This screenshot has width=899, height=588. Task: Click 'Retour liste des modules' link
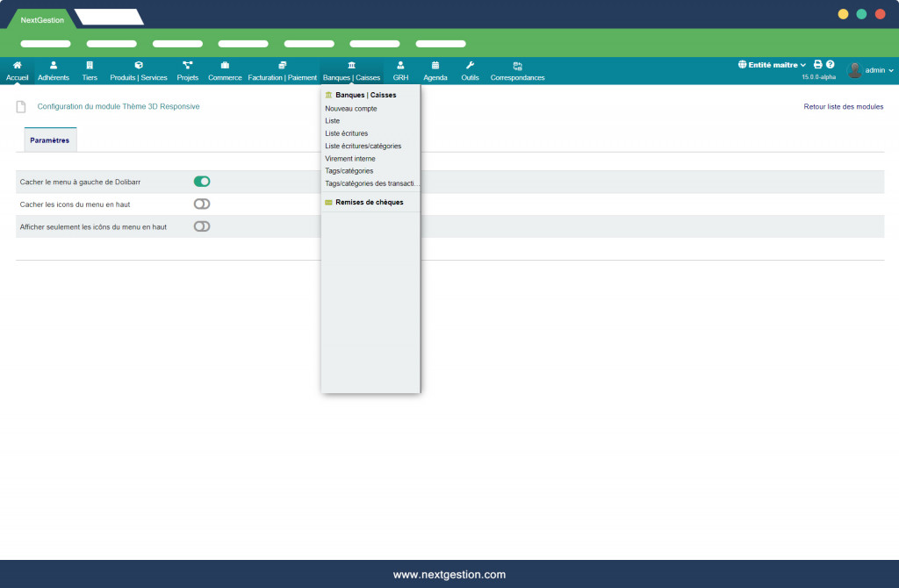(x=843, y=107)
